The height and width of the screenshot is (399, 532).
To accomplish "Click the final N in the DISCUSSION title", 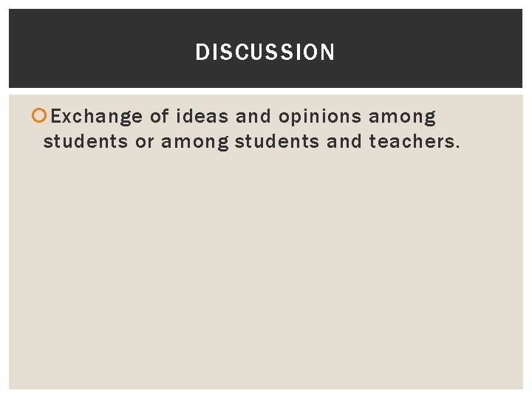I will (x=328, y=52).
